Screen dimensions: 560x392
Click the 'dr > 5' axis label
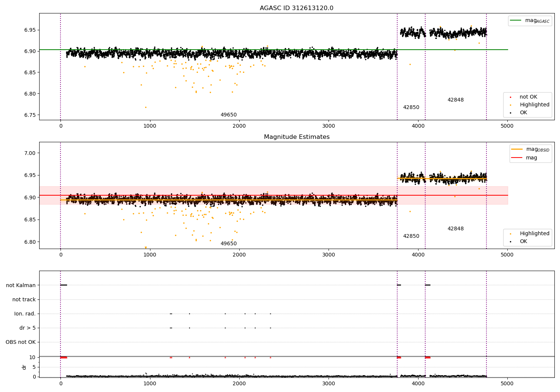28,328
